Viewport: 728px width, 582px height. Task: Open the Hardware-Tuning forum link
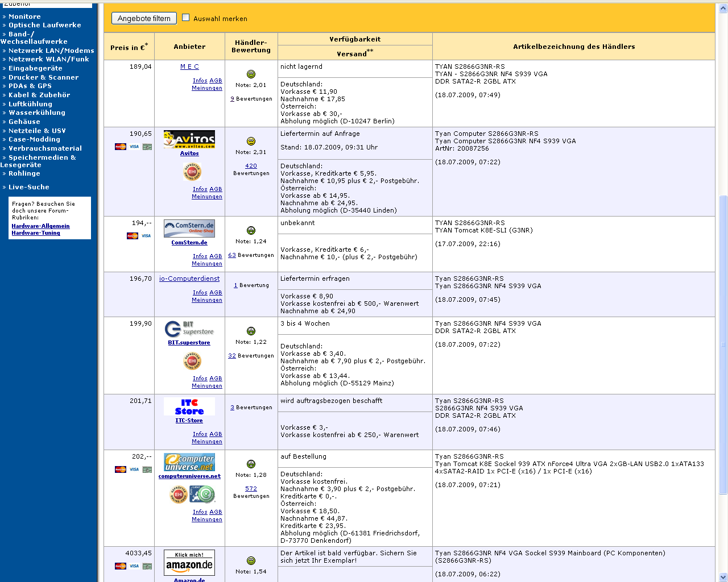click(36, 233)
